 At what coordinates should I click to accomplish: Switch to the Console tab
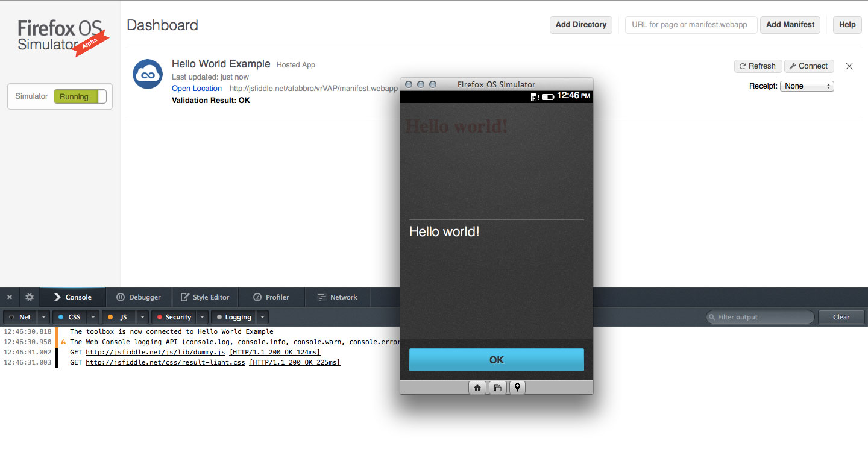(x=73, y=297)
